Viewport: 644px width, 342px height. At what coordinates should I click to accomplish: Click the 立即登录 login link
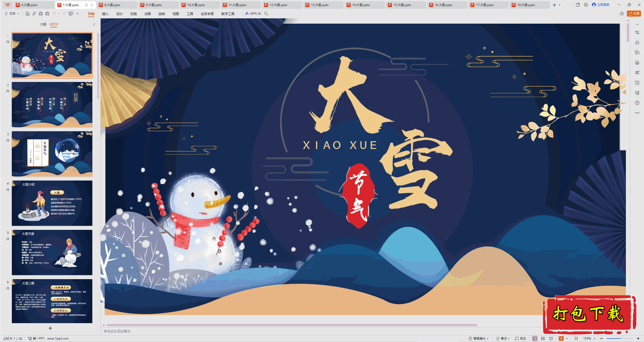pos(601,5)
